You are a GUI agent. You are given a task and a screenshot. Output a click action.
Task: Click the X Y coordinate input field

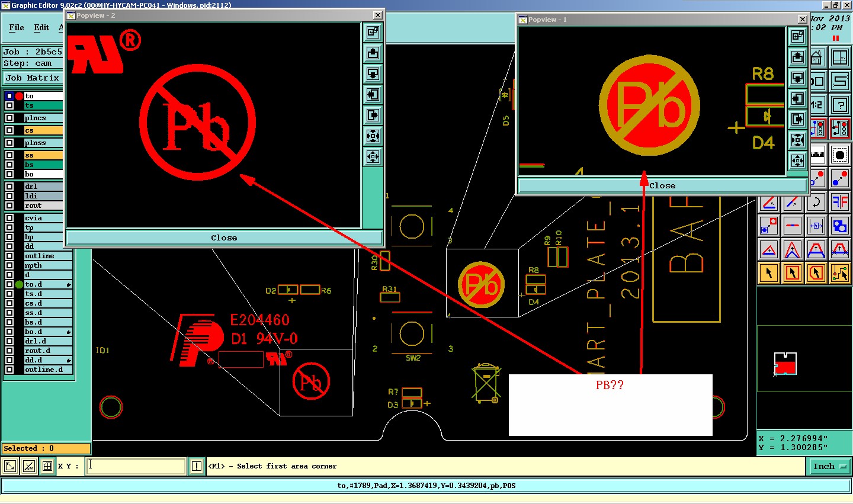point(136,466)
